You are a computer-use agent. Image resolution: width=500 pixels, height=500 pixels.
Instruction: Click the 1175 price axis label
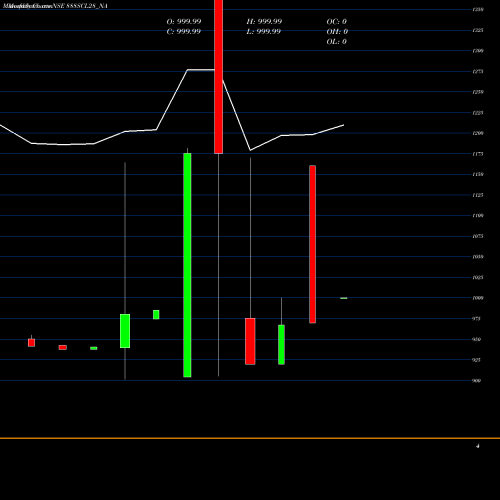point(478,154)
